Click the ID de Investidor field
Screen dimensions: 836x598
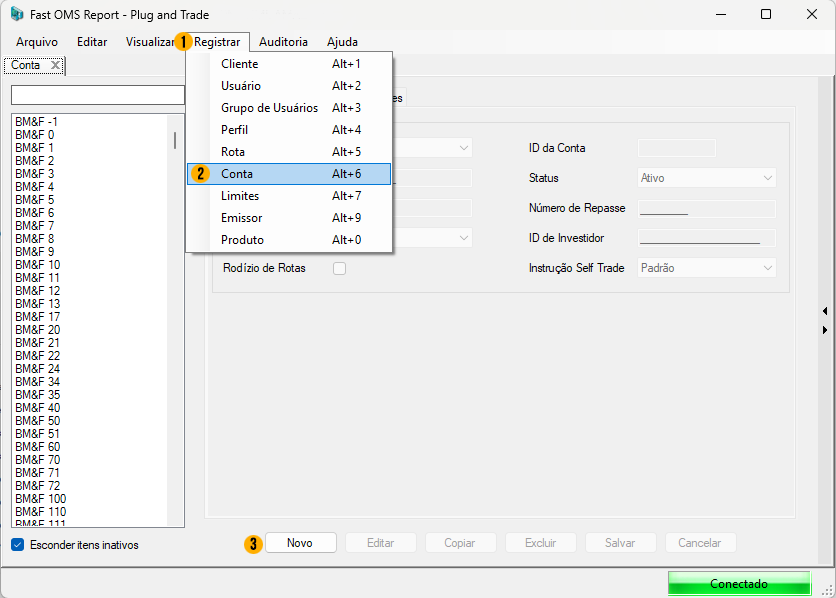[x=706, y=238]
